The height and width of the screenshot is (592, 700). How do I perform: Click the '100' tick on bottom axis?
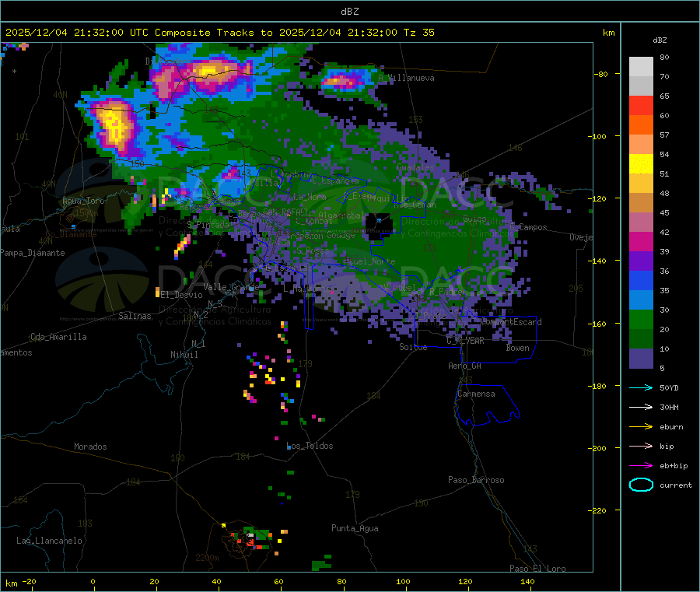(x=403, y=581)
